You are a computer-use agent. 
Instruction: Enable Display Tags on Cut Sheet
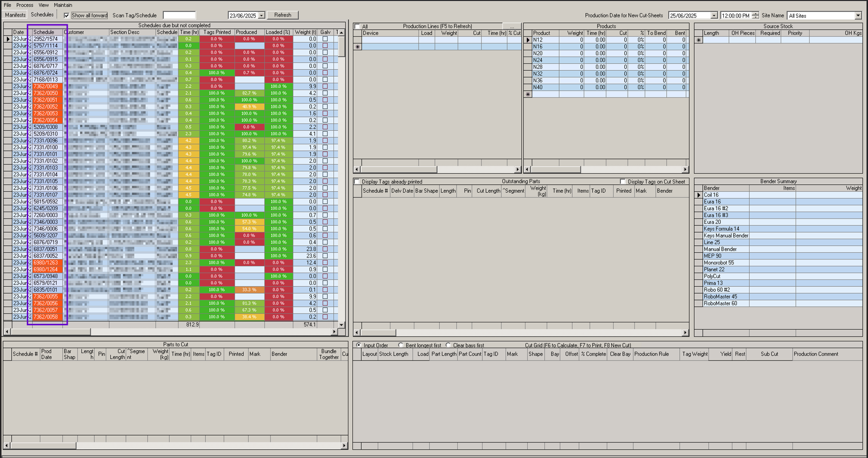click(623, 181)
